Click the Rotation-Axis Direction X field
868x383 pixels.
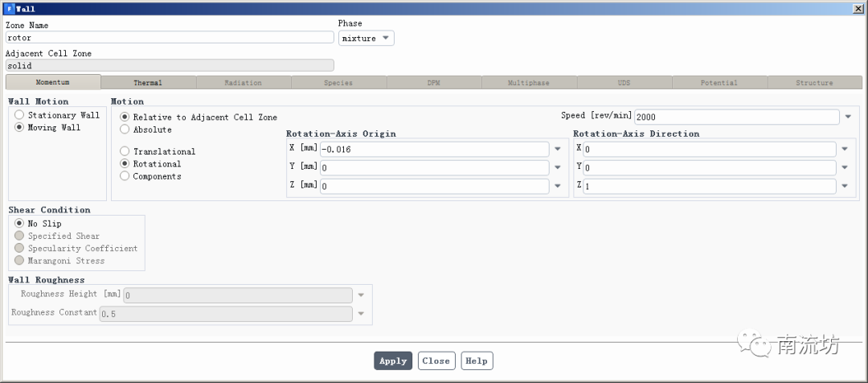[x=710, y=149]
